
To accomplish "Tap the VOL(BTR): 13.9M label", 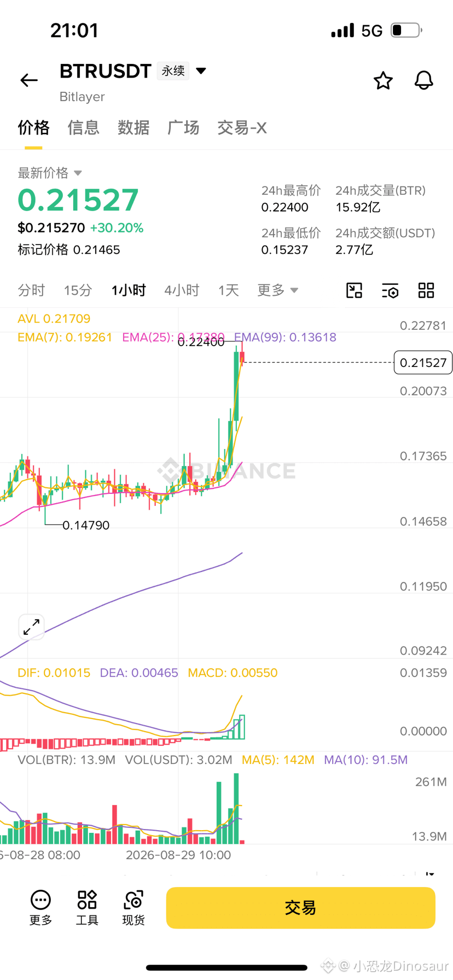I will pos(66,760).
